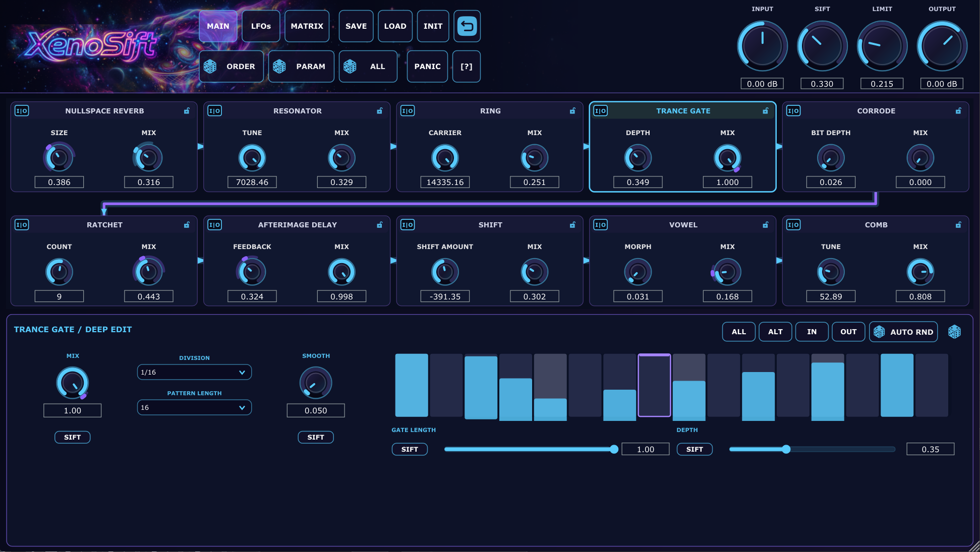Bypass the Trance Gate via its I|O switch
This screenshot has height=552, width=980.
pos(601,111)
